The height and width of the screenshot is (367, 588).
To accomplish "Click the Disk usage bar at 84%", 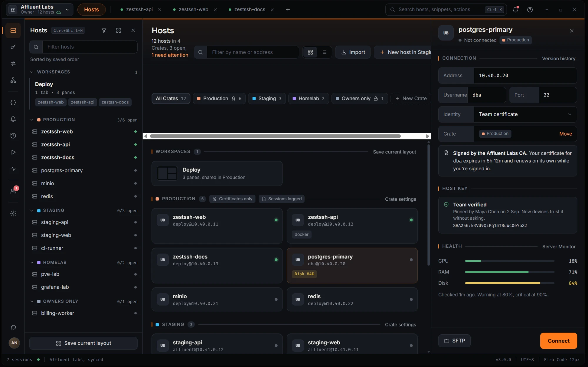I will coord(510,283).
